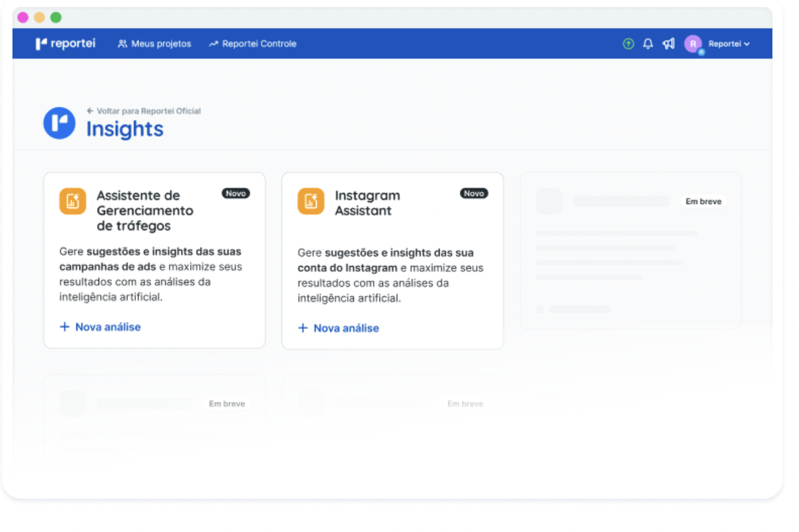Click the people icon beside Meus projetos
This screenshot has height=532, width=799.
[x=122, y=43]
